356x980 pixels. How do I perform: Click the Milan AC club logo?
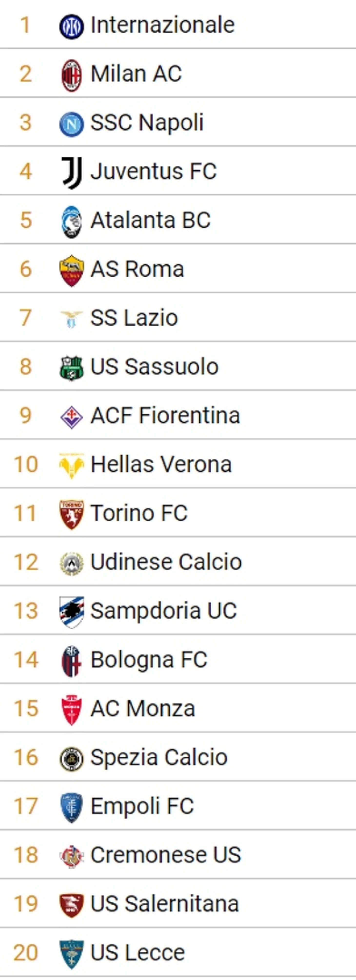71,75
